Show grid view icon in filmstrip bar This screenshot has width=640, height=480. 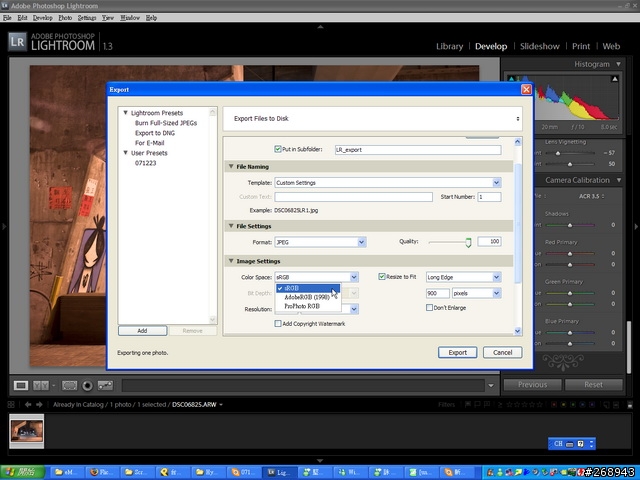(x=11, y=404)
